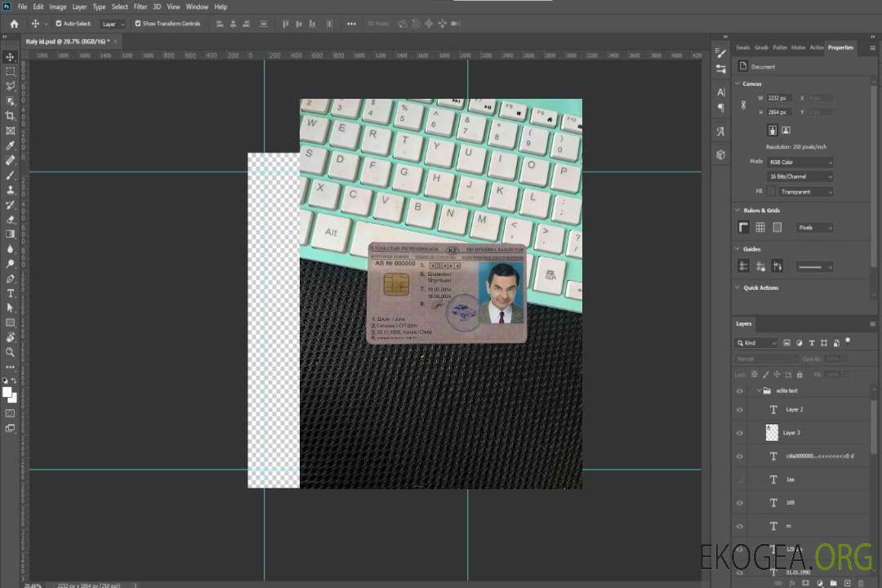The image size is (882, 588).
Task: Collapse the Canvas section
Action: coord(737,83)
